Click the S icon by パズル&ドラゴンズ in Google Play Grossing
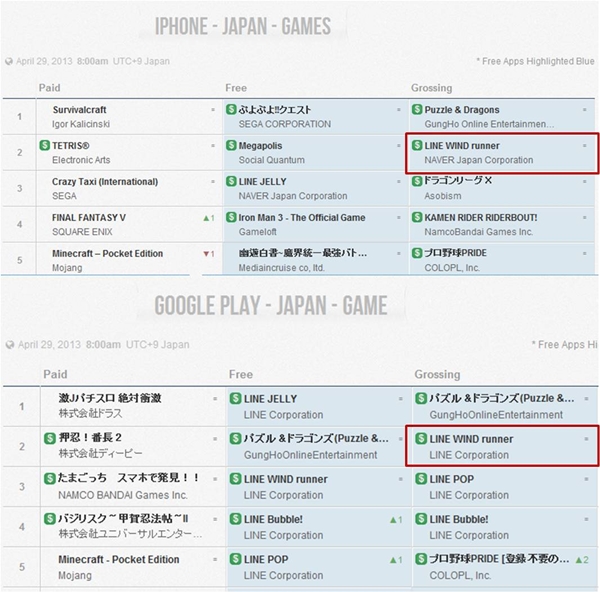The image size is (600, 592). [x=421, y=398]
